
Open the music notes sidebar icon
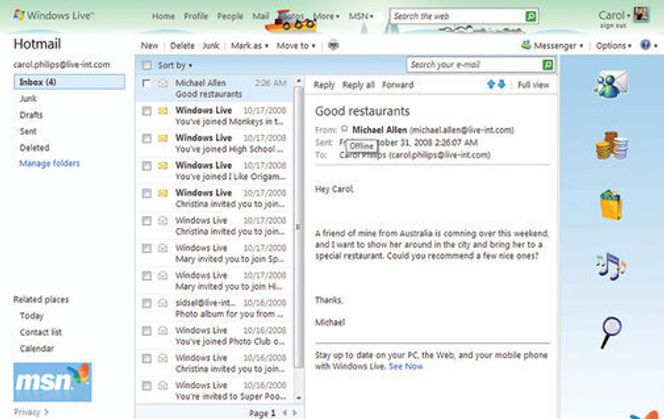pos(611,266)
